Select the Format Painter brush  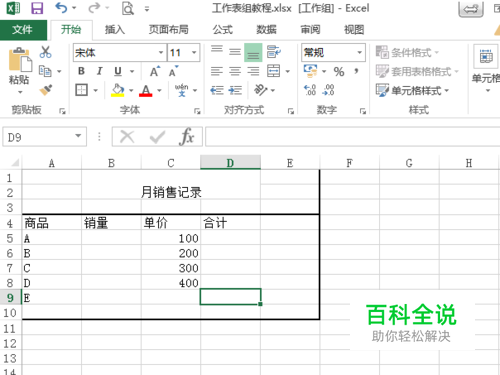46,90
